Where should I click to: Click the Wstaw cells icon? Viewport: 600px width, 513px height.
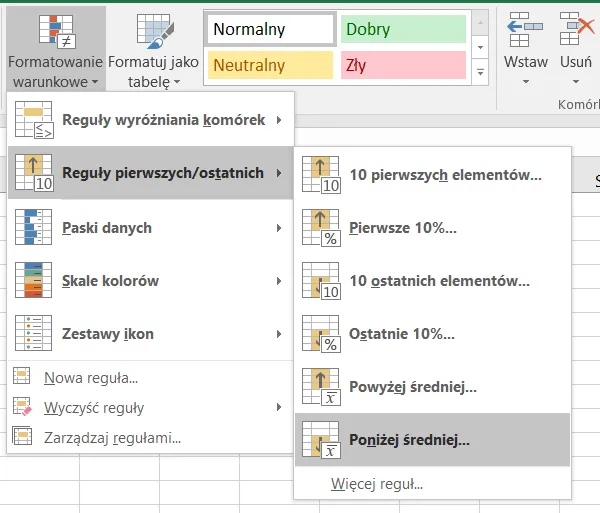tap(525, 32)
